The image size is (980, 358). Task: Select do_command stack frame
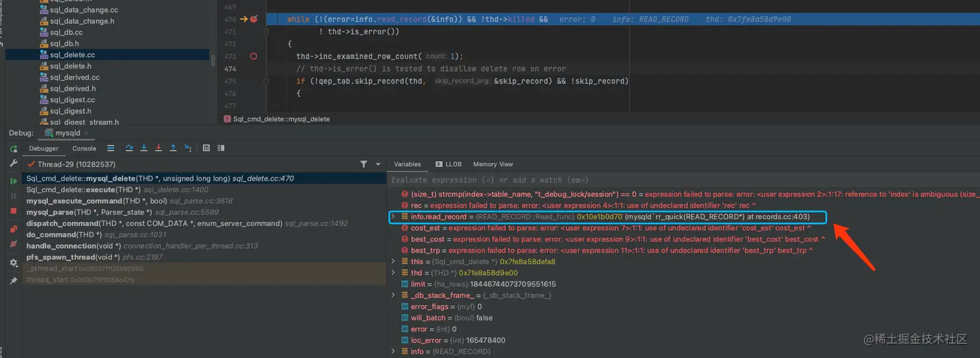204,234
